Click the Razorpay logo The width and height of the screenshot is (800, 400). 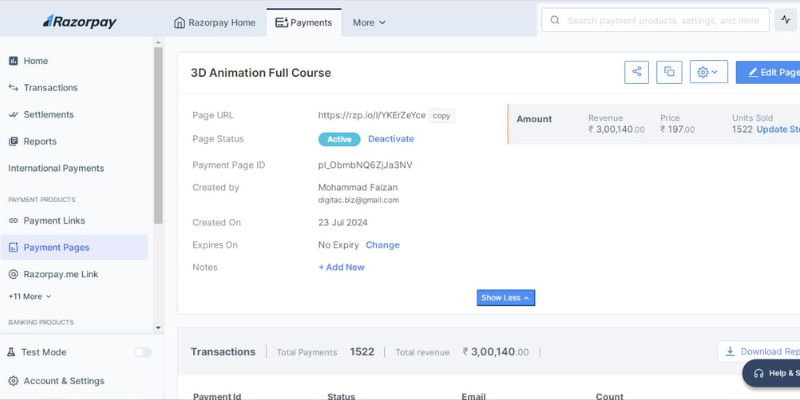(x=79, y=21)
